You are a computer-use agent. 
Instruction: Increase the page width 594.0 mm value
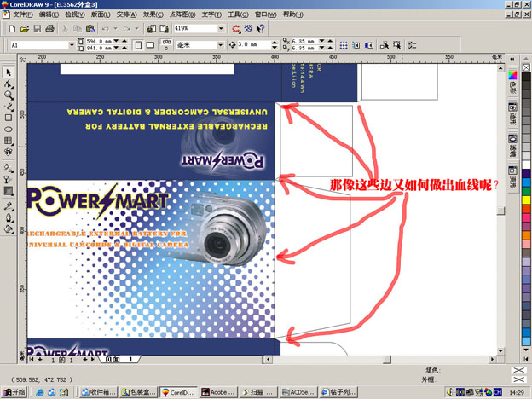coord(124,41)
